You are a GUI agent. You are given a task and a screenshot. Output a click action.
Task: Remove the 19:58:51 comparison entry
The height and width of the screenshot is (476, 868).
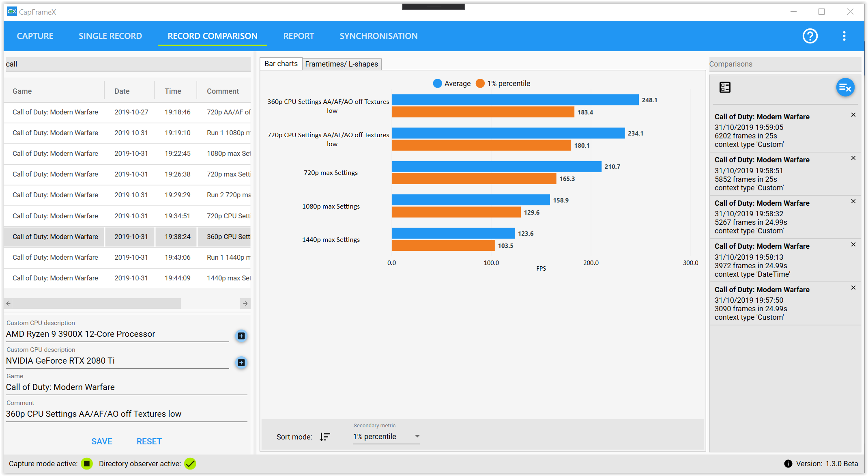853,158
